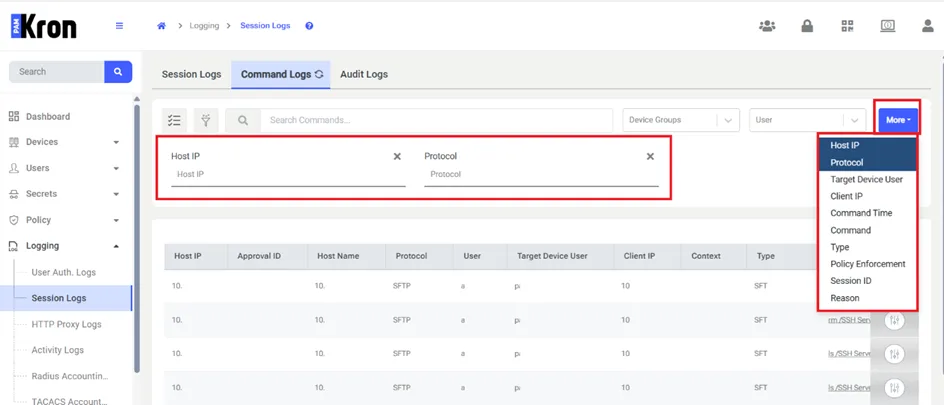Open HTTP Proxy Logs in sidebar

point(66,324)
